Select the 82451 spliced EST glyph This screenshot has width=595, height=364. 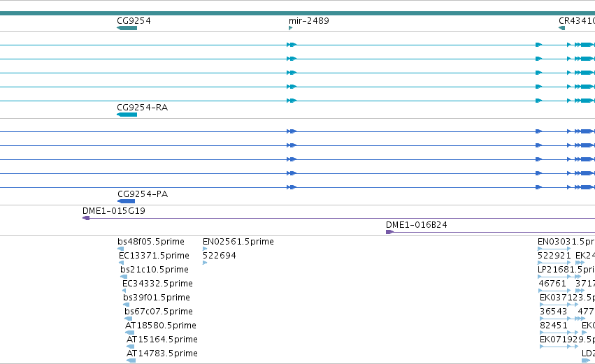coord(559,333)
